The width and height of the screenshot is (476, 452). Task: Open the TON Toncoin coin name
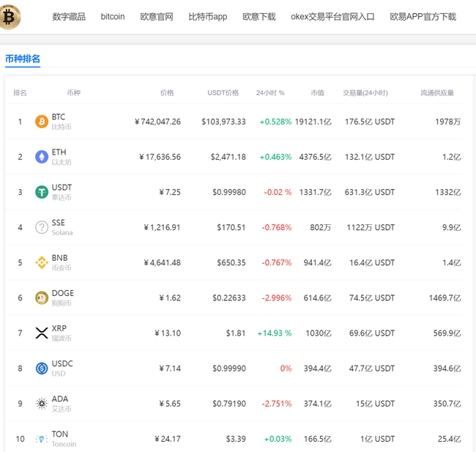click(64, 439)
